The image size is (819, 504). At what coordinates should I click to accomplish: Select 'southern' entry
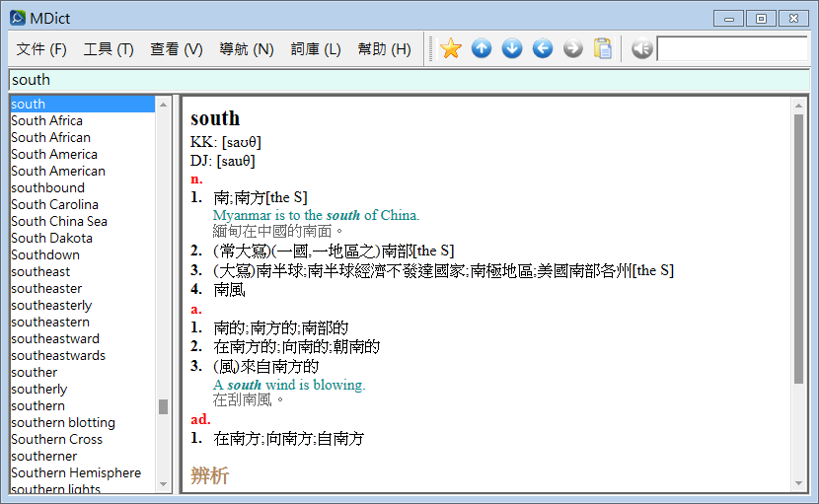pyautogui.click(x=82, y=405)
